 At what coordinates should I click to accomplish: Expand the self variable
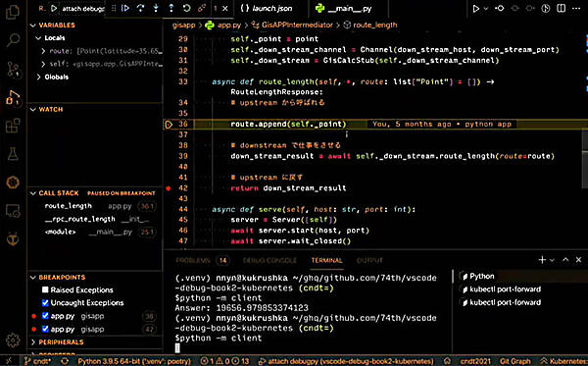43,64
